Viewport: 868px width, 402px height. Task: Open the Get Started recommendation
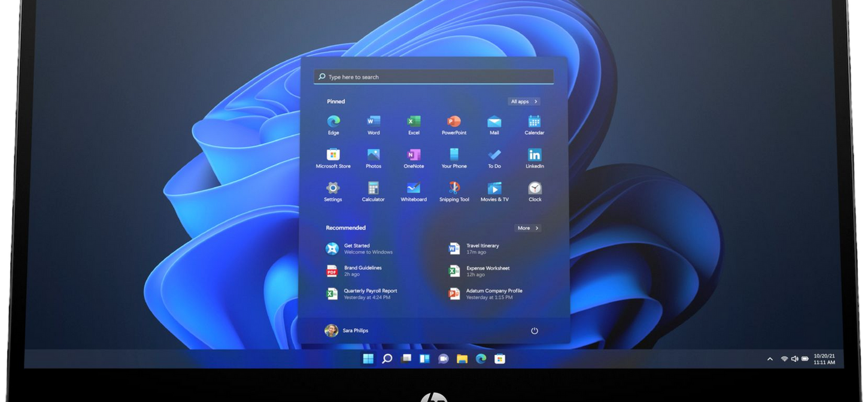pyautogui.click(x=359, y=249)
